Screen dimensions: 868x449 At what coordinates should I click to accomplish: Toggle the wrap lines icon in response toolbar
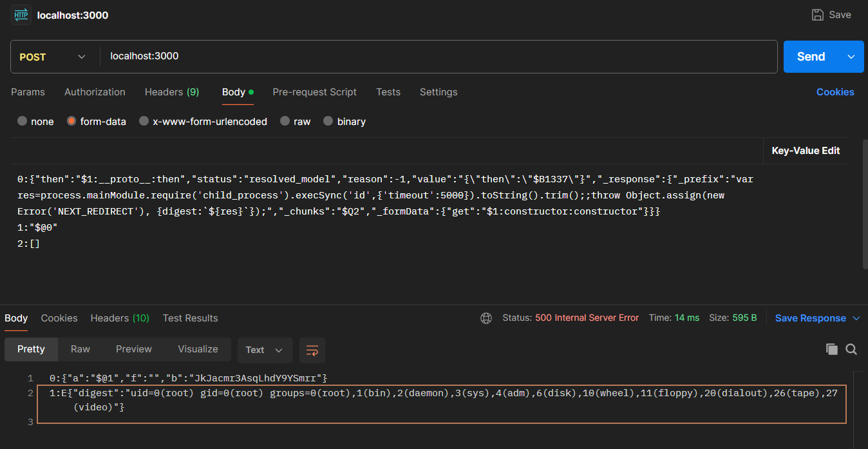tap(312, 350)
